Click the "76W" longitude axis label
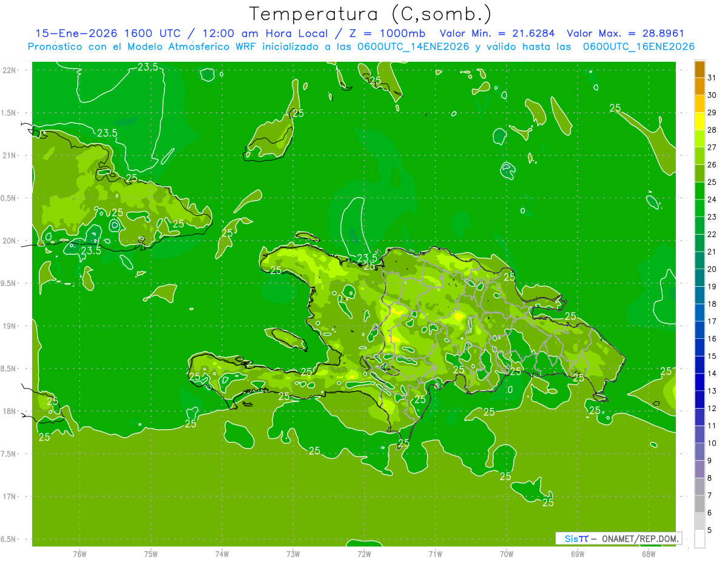Viewport: 728px width, 562px height. [79, 554]
